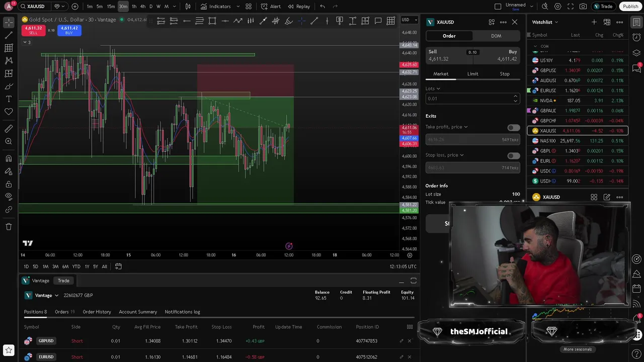Open the Alerts panel clock icon in right sidebar
This screenshot has height=362, width=644.
[636, 38]
